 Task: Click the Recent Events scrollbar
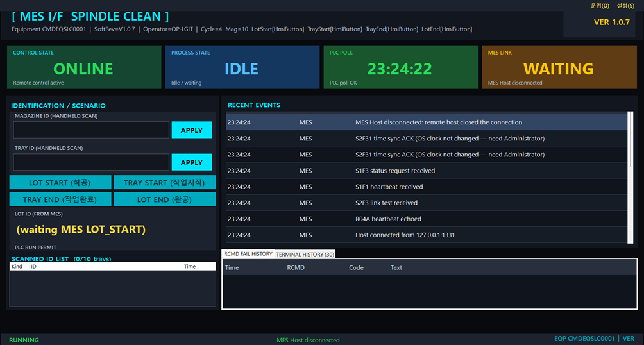point(631,178)
